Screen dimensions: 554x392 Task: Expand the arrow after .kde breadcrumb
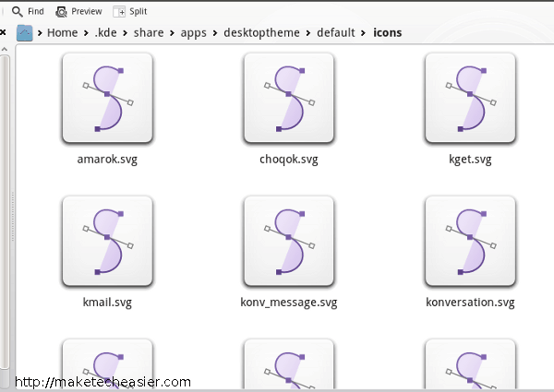pos(125,33)
